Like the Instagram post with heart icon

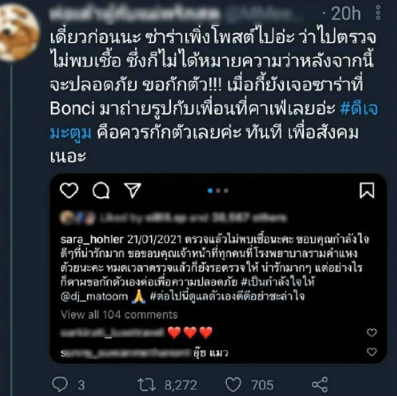[69, 191]
